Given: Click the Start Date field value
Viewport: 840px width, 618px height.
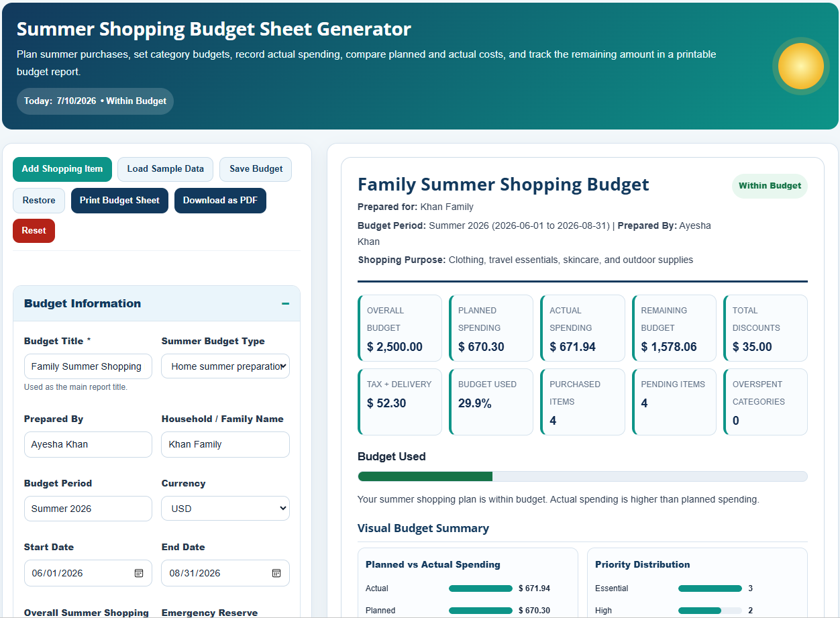Looking at the screenshot, I should (x=57, y=573).
